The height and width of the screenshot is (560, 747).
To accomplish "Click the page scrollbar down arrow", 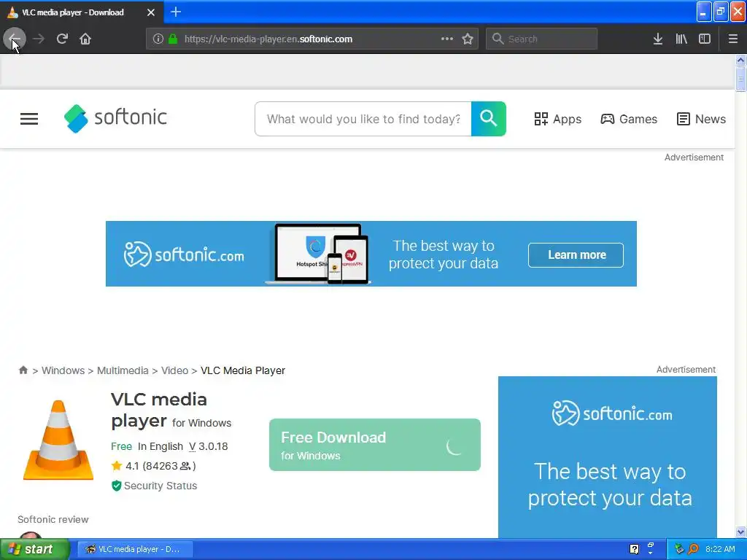I will pos(740,532).
